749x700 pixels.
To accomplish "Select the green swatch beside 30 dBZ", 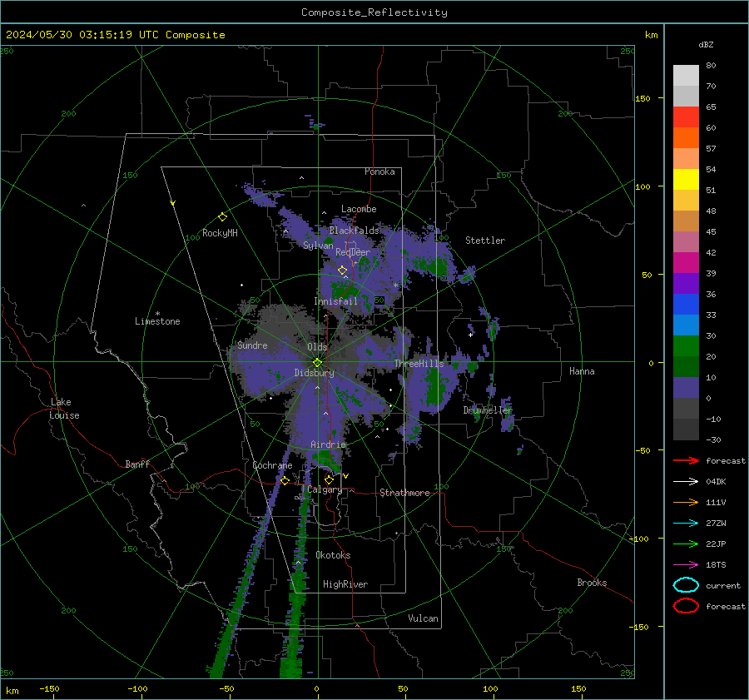I will tap(686, 345).
